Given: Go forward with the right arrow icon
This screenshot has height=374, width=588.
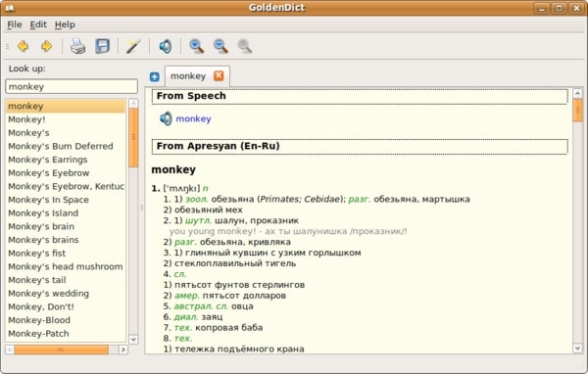Looking at the screenshot, I should (46, 46).
